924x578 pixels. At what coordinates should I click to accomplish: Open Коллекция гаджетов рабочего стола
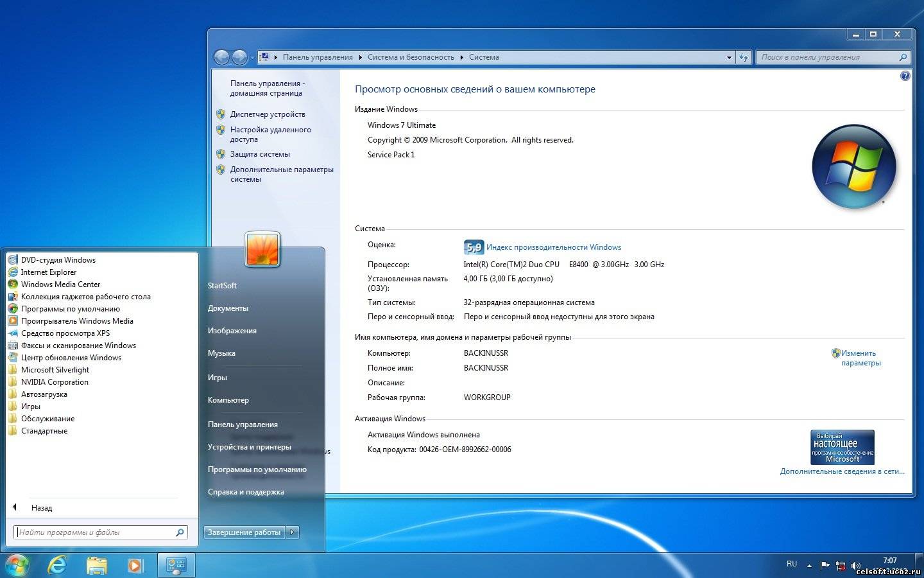pos(79,297)
